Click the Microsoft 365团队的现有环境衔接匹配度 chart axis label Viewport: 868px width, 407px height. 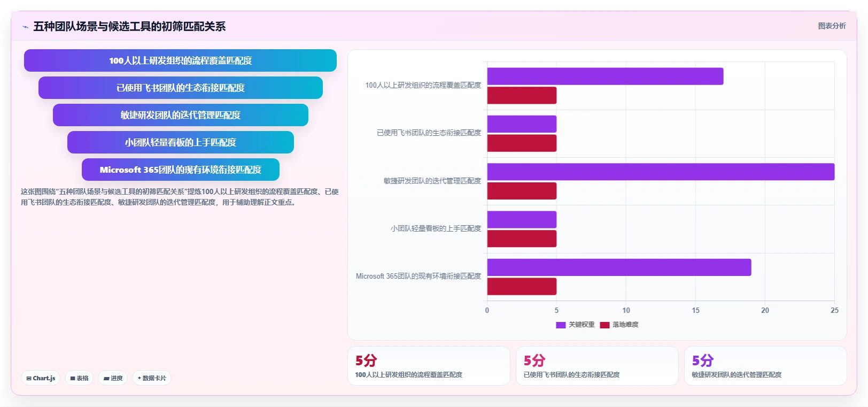(x=418, y=276)
